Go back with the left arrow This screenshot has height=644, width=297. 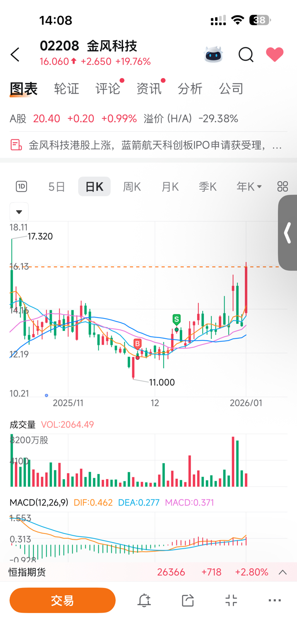[15, 55]
